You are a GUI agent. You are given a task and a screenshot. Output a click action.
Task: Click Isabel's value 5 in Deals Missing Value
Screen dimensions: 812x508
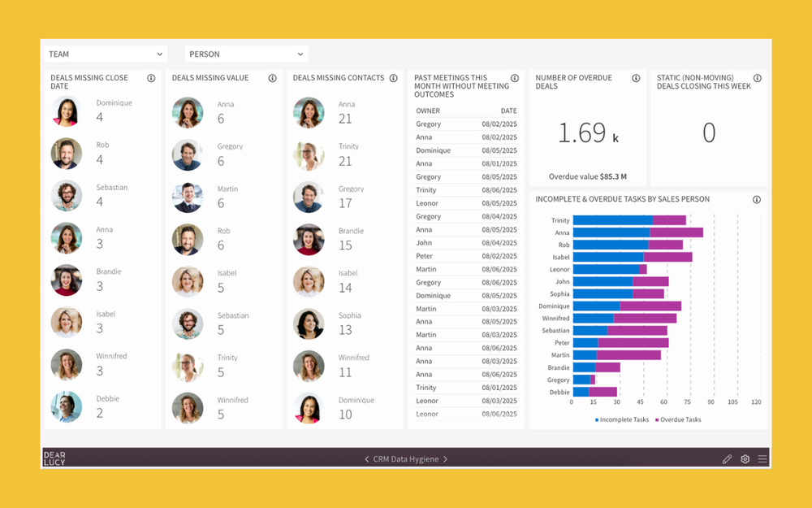pos(221,289)
